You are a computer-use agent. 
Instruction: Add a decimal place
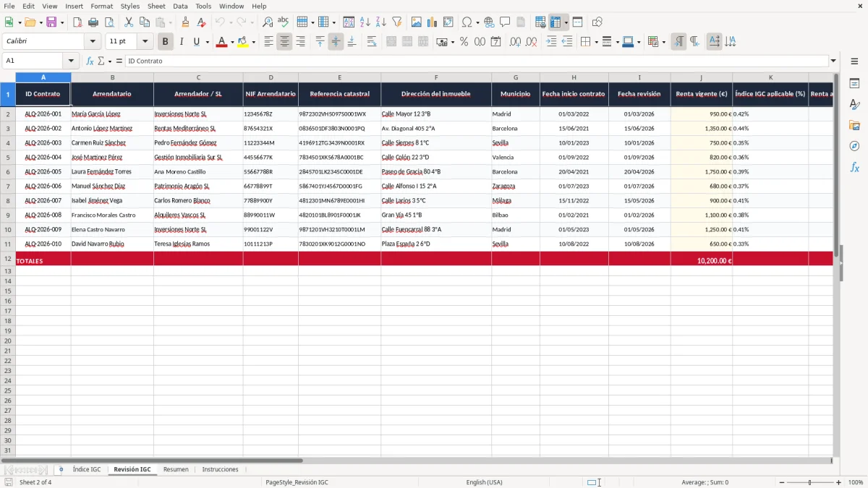coord(515,42)
